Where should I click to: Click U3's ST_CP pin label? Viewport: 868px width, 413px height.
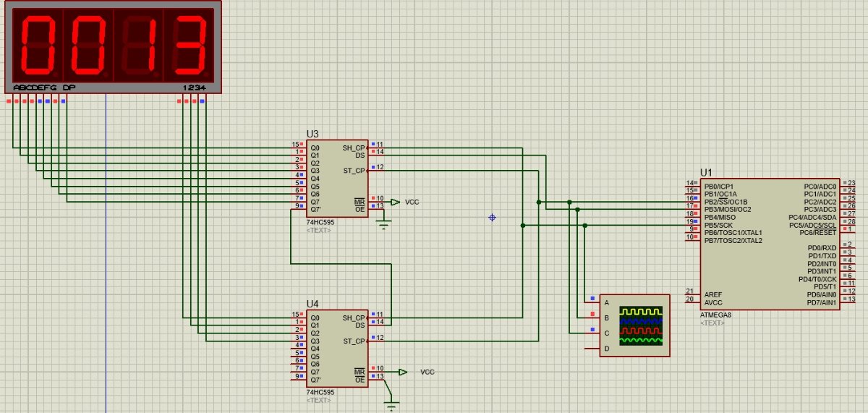pos(354,170)
